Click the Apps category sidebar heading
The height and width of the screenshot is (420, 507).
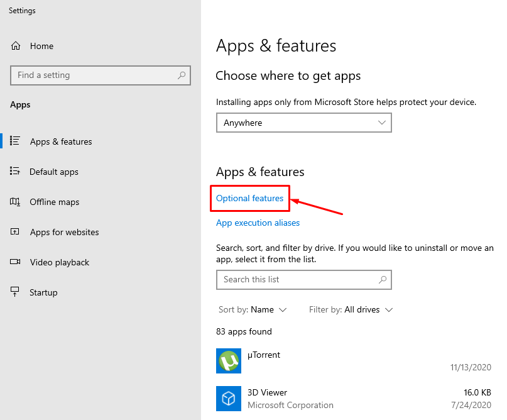[20, 105]
